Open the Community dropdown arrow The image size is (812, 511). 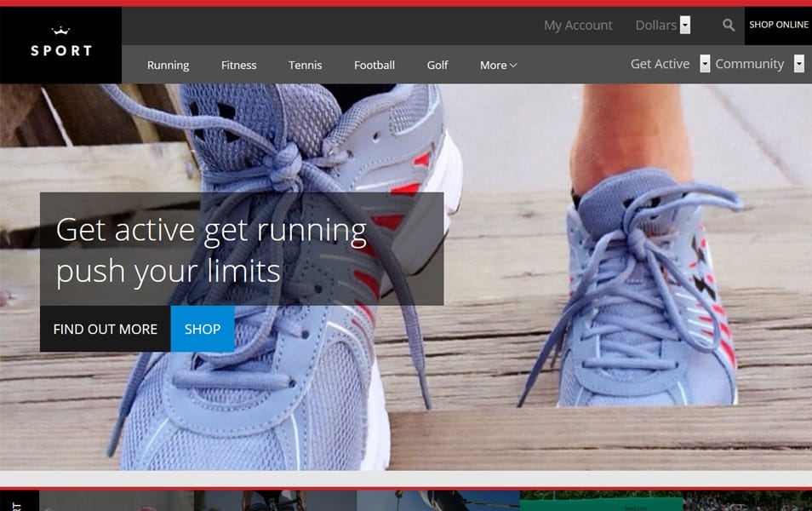pyautogui.click(x=798, y=63)
